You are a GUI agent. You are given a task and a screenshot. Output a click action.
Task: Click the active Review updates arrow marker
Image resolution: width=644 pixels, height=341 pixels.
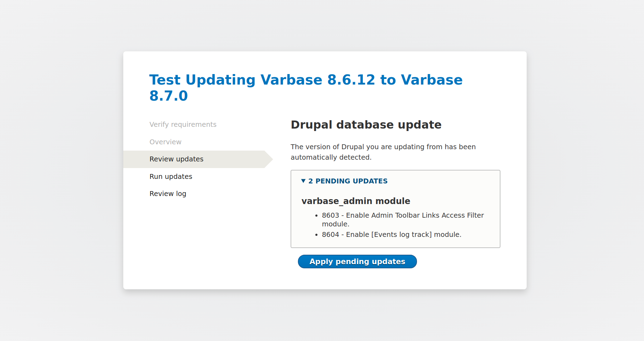[x=269, y=159]
